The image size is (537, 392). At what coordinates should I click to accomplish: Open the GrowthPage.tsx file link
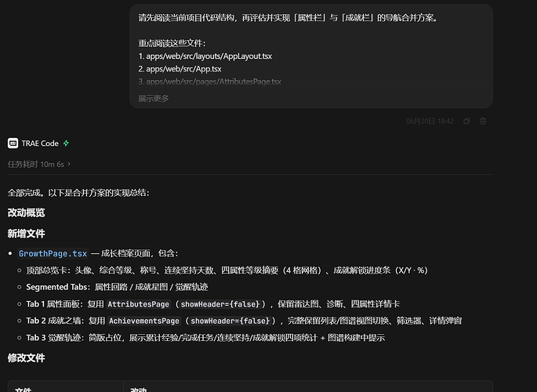pyautogui.click(x=53, y=254)
